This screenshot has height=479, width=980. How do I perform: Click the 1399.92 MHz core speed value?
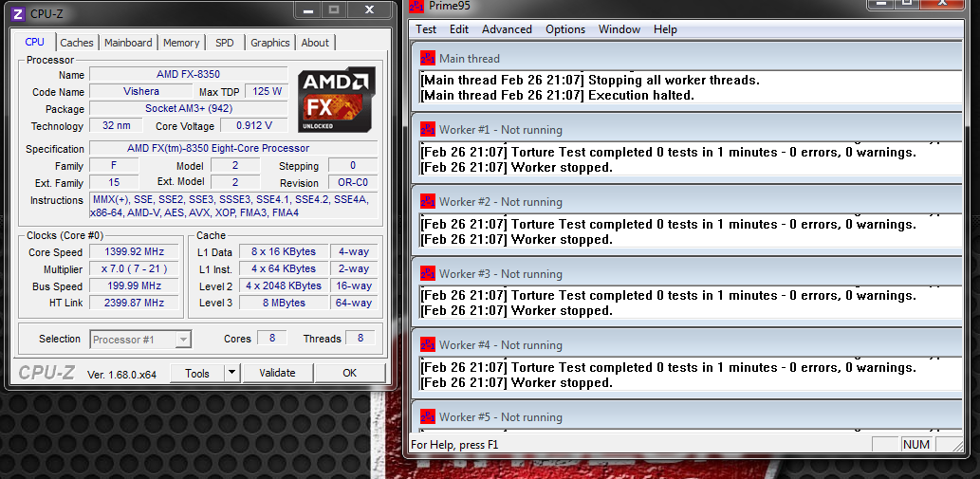pyautogui.click(x=135, y=251)
